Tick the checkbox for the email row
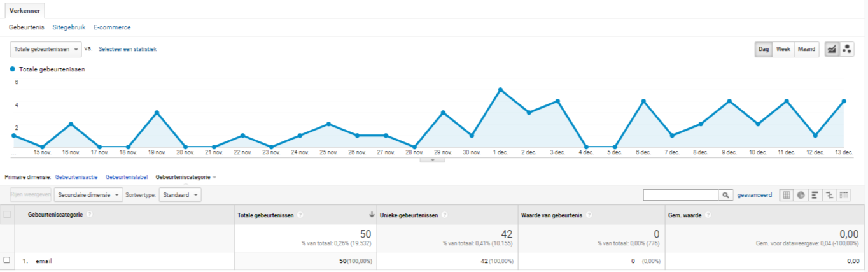The width and height of the screenshot is (868, 272). [x=7, y=260]
